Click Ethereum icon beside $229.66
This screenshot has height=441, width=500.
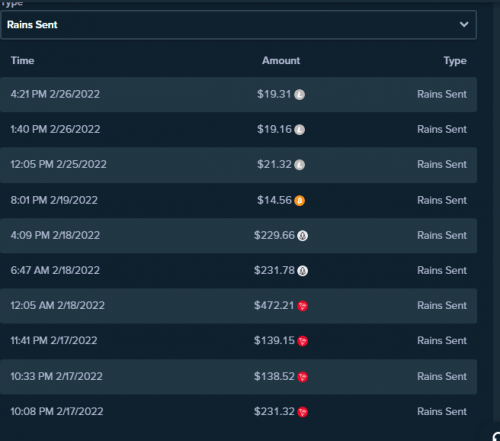click(x=302, y=236)
